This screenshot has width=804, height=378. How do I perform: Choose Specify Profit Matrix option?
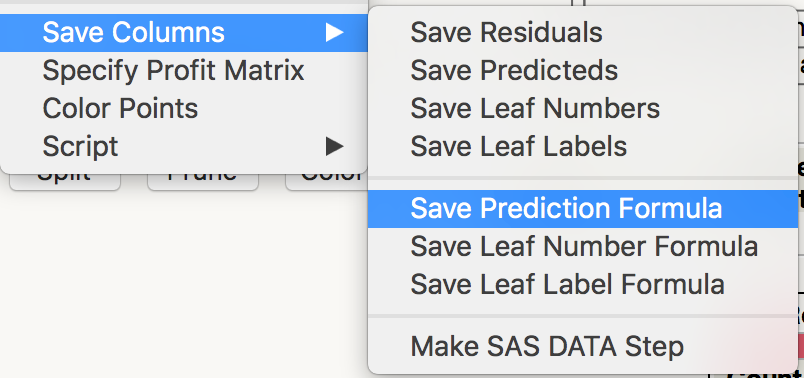173,71
